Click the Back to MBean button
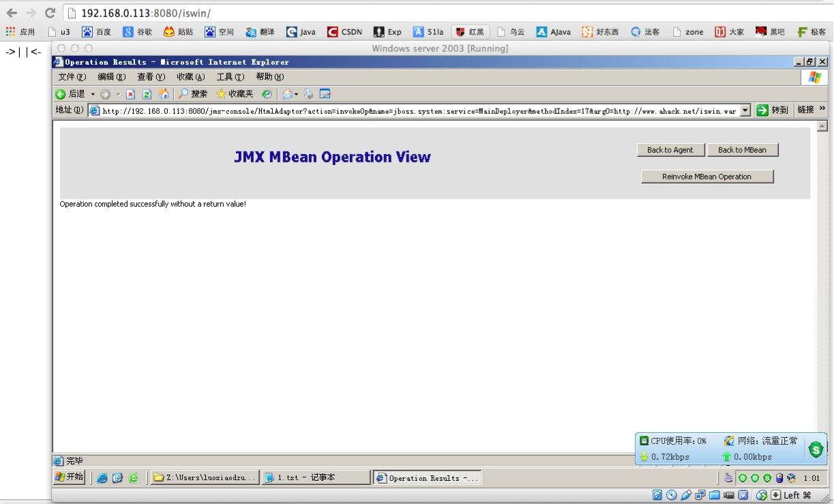The width and height of the screenshot is (834, 504). (x=742, y=150)
